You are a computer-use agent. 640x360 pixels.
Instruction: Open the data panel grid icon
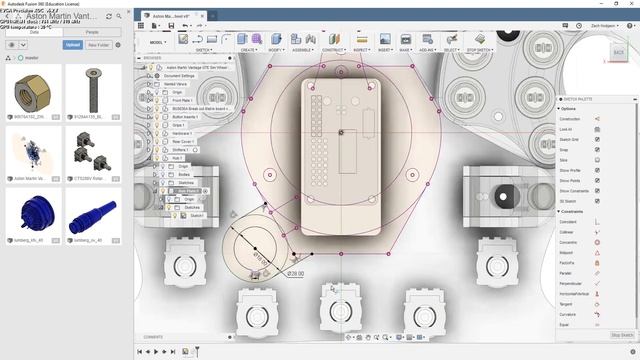tap(141, 26)
